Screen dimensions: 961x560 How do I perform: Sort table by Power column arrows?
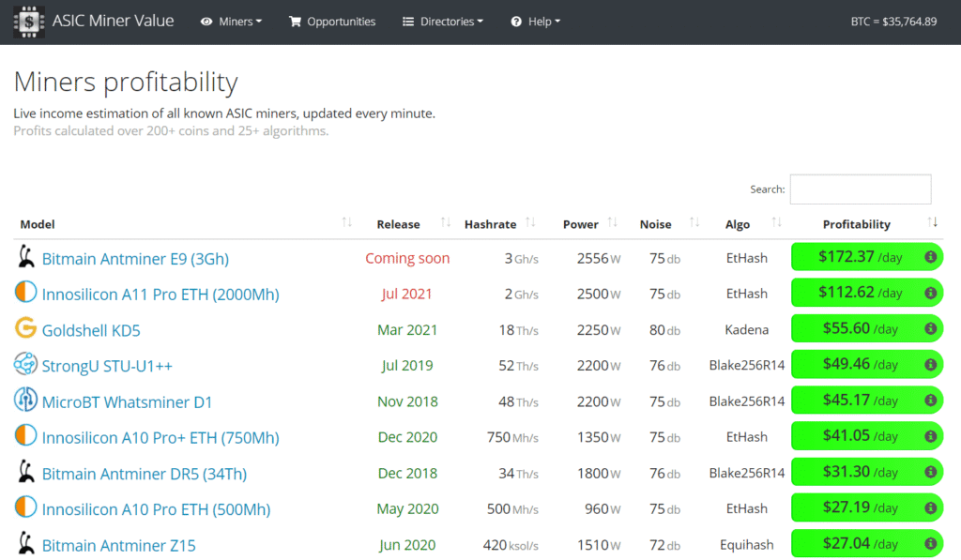(612, 222)
